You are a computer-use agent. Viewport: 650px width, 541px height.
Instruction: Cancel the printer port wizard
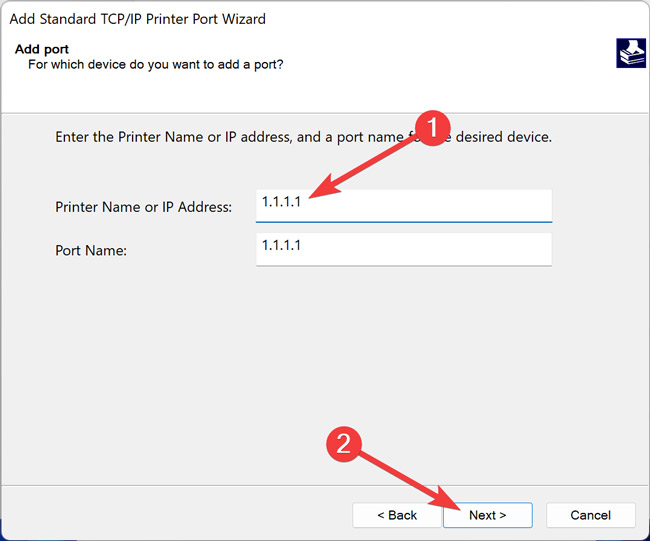[x=590, y=515]
